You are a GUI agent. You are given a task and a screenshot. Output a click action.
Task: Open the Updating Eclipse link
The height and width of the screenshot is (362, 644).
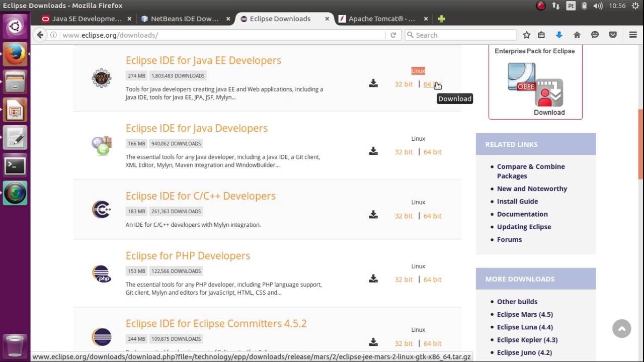click(x=524, y=227)
